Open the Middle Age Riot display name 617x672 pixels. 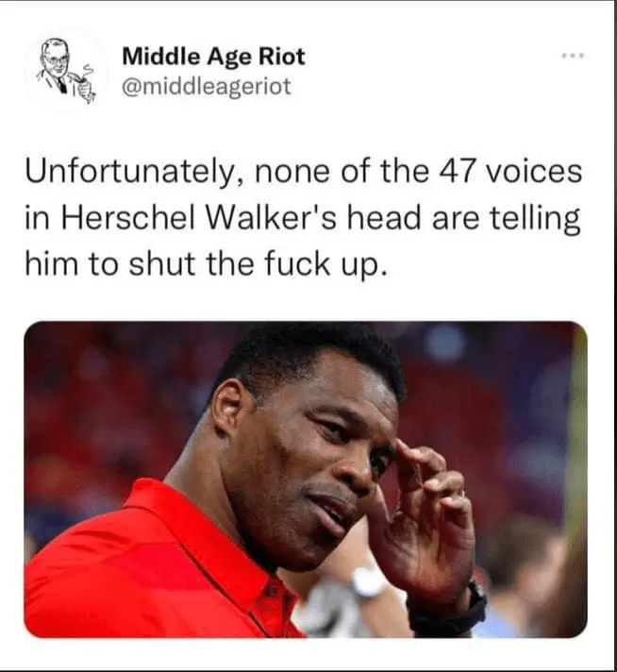coord(213,57)
